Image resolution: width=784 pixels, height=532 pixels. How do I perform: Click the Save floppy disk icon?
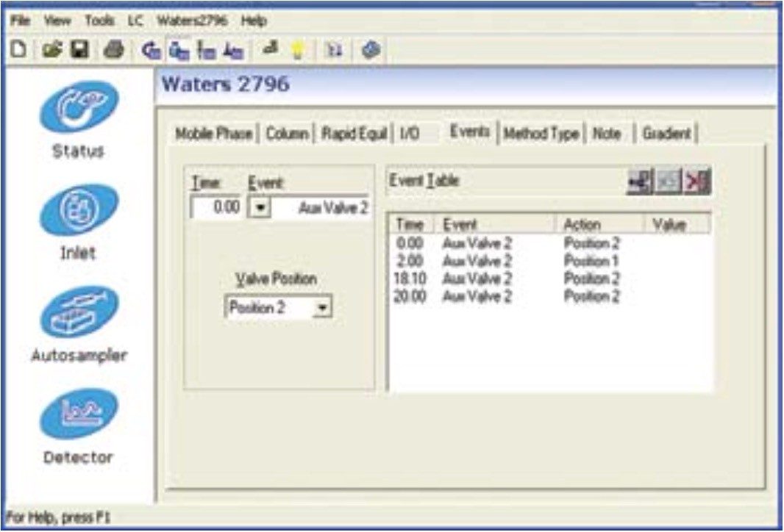pyautogui.click(x=79, y=49)
